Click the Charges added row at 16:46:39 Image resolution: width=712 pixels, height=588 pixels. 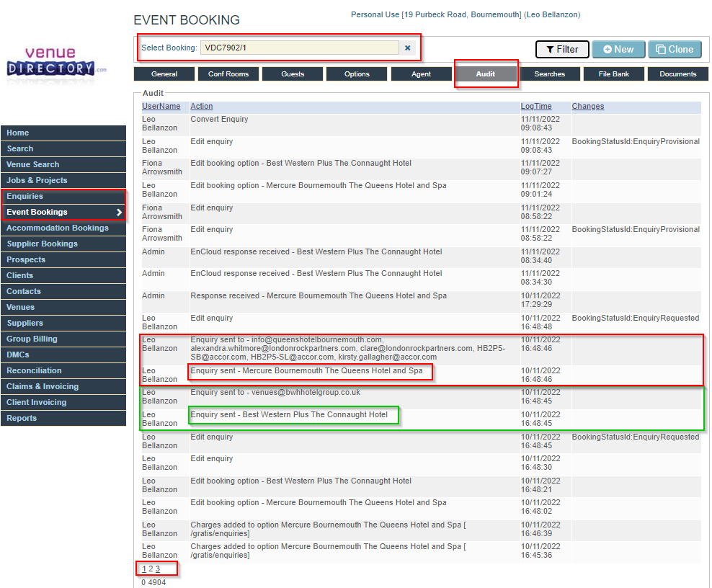click(x=421, y=529)
